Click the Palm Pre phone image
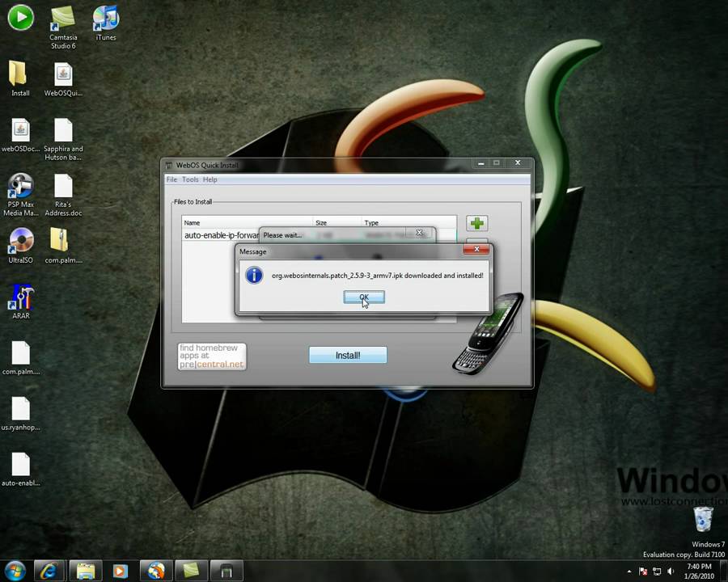728x582 pixels. tap(488, 333)
